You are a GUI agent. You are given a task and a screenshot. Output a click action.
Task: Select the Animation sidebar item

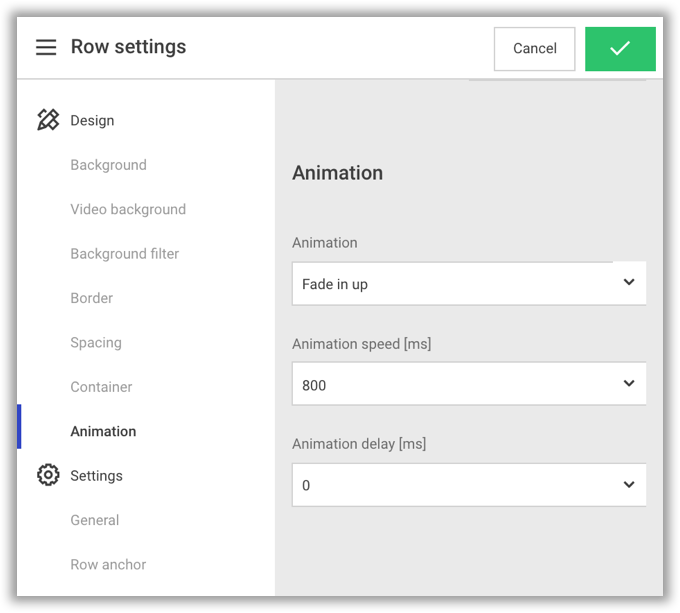(103, 431)
